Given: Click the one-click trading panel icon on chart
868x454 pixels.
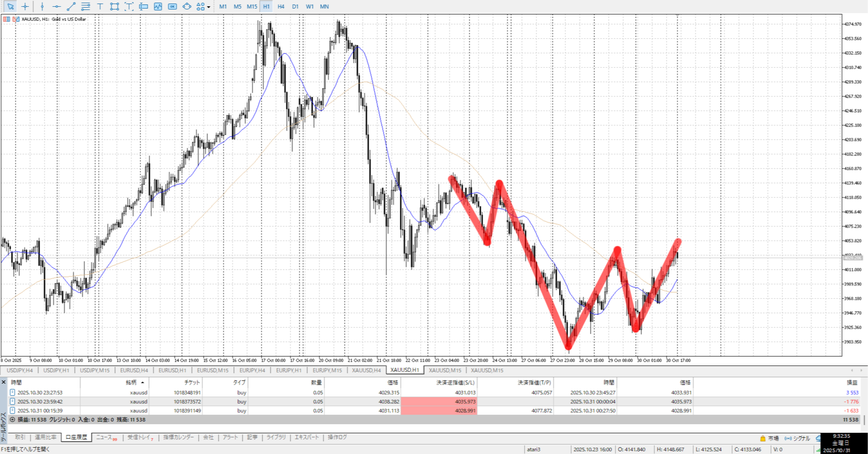Looking at the screenshot, I should 7,19.
